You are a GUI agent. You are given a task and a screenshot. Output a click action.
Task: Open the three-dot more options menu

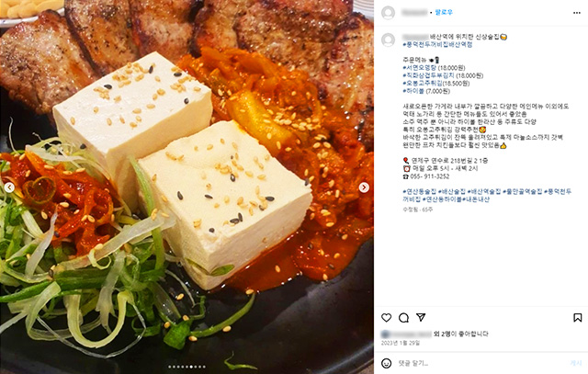(x=577, y=13)
